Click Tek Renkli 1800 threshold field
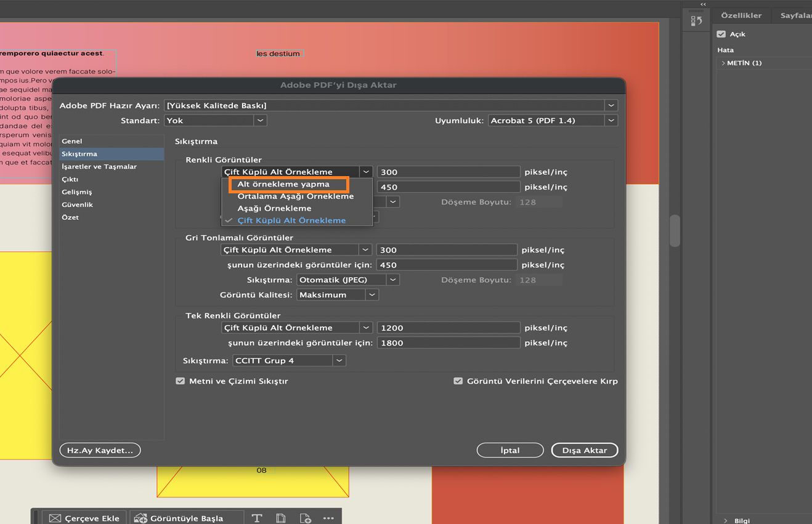This screenshot has height=524, width=812. [x=449, y=343]
